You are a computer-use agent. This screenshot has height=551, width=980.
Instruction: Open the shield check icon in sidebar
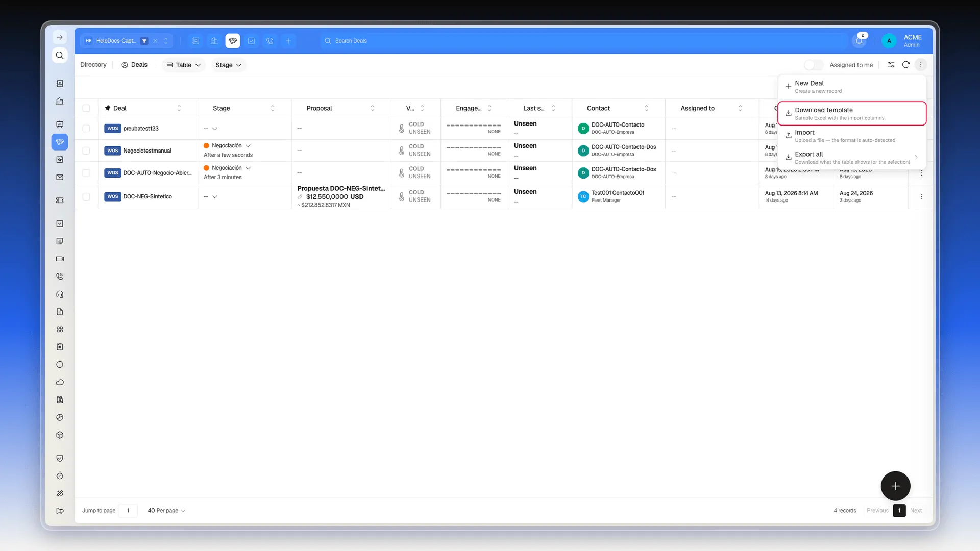pyautogui.click(x=60, y=458)
